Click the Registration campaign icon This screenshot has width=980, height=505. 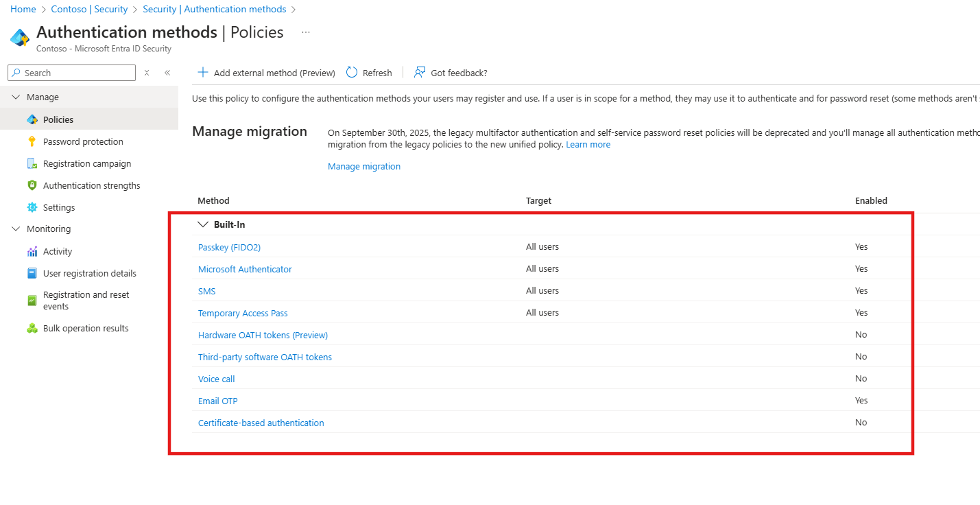(x=32, y=163)
